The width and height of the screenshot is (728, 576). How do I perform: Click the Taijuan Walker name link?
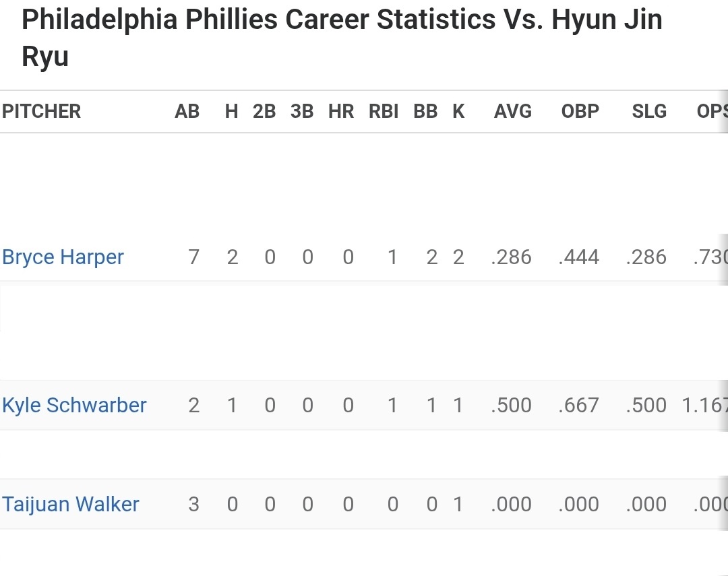pos(71,505)
